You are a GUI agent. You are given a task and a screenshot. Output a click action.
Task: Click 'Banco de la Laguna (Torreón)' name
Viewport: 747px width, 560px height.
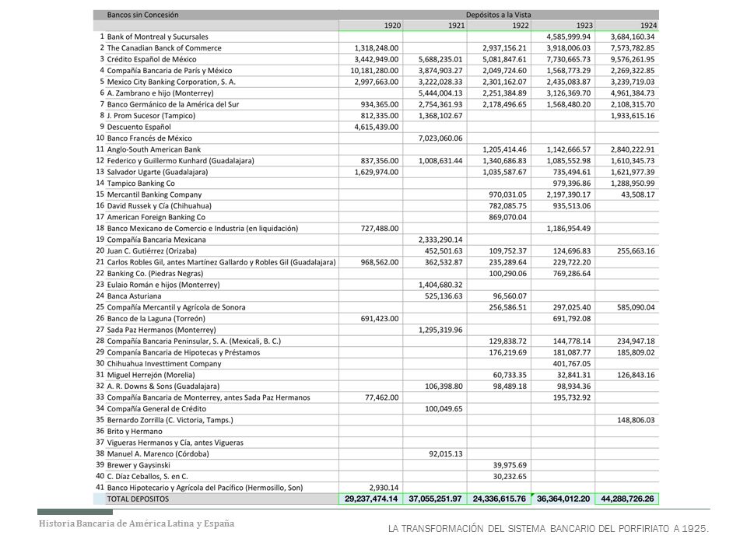(x=156, y=319)
